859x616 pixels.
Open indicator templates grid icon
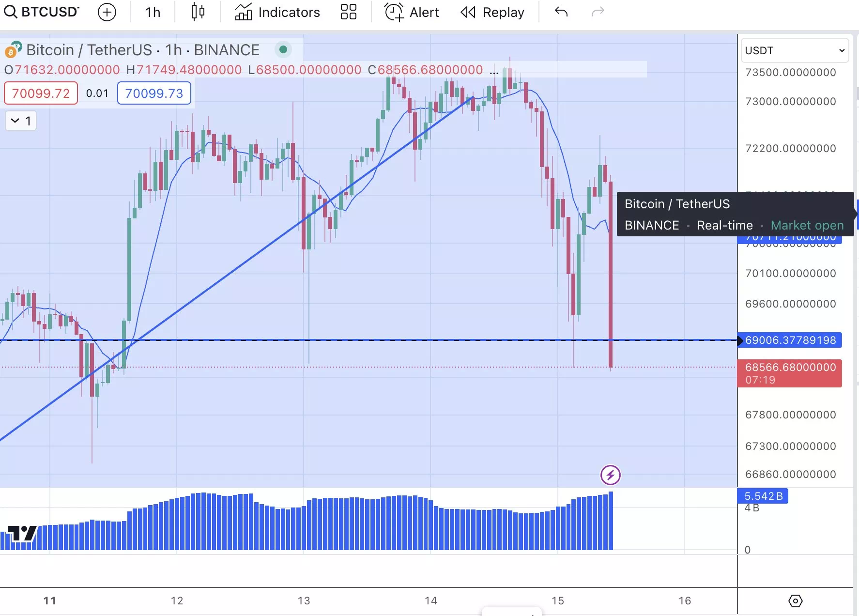point(349,12)
